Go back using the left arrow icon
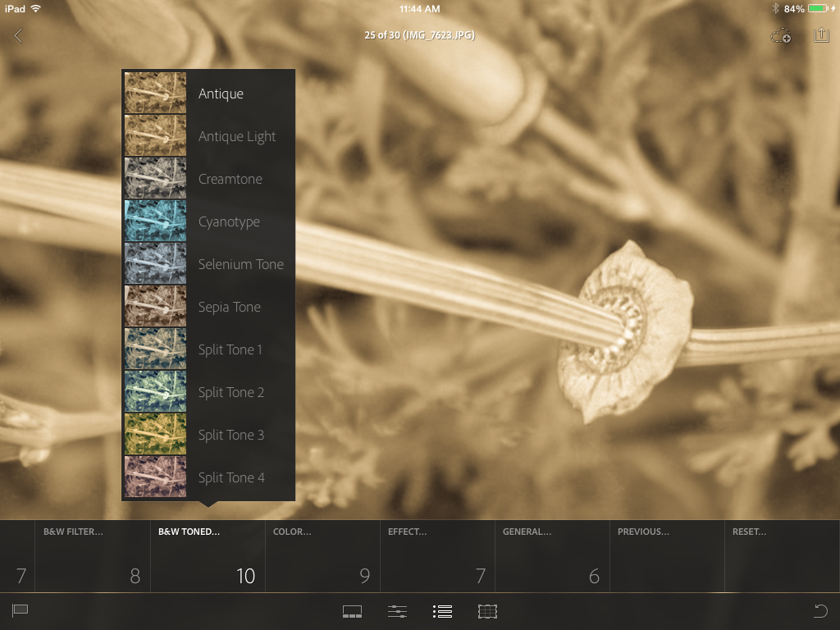Viewport: 840px width, 630px height. (18, 36)
